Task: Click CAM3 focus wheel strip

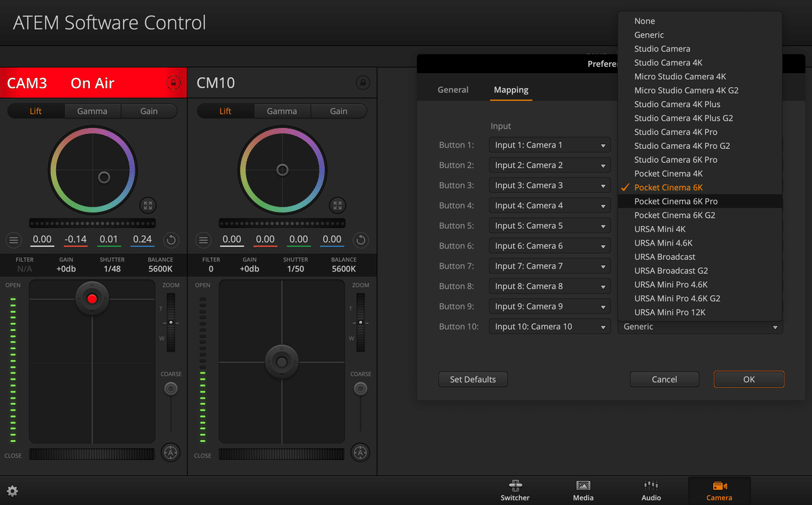Action: [93, 454]
